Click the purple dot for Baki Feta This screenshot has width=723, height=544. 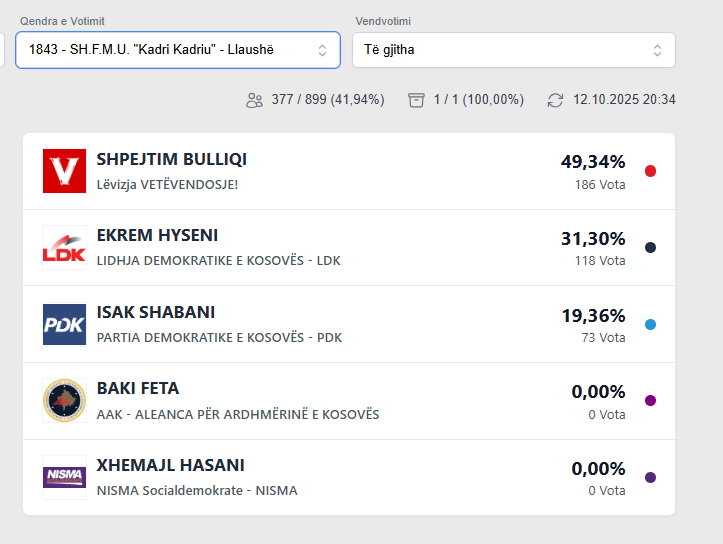click(650, 400)
